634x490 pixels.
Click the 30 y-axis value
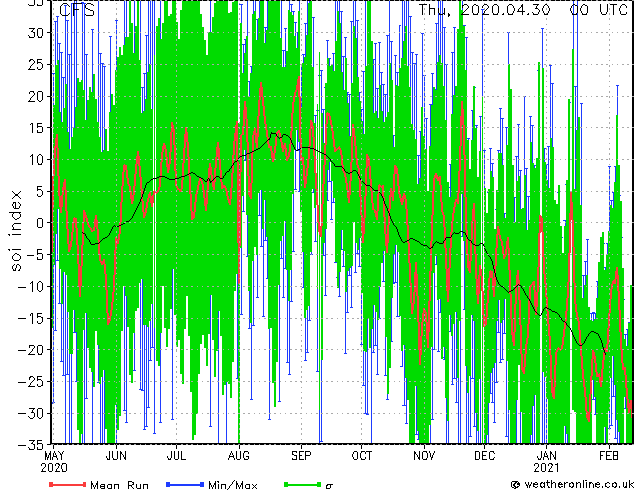(x=35, y=33)
